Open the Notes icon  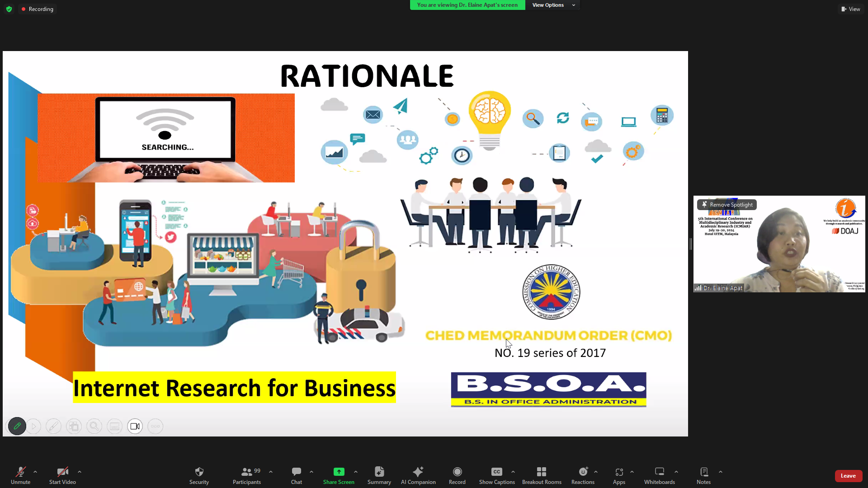(x=703, y=472)
